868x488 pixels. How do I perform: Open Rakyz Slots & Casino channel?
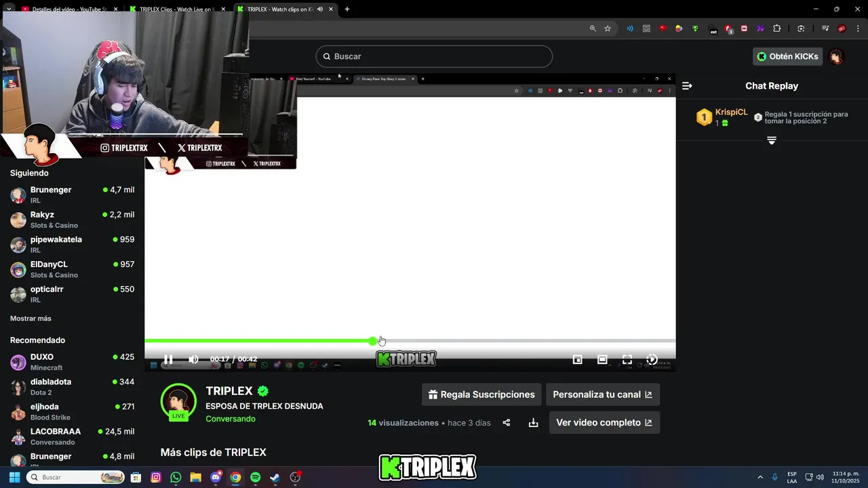(72, 220)
